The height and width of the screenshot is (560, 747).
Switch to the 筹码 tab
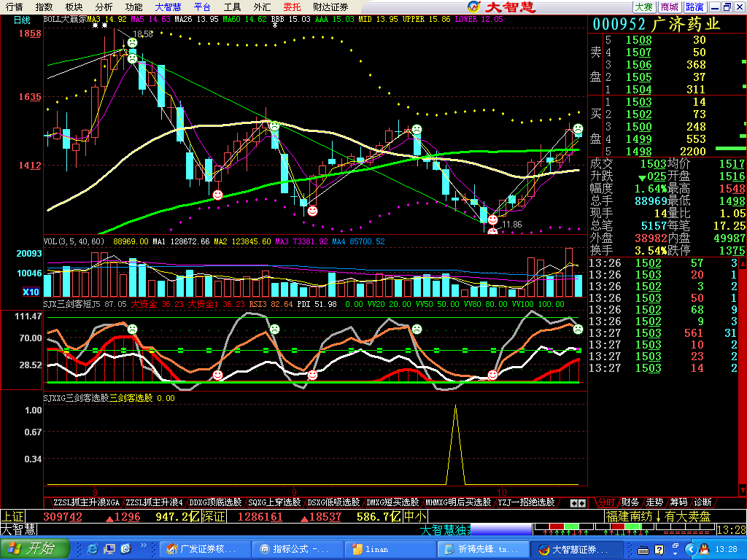(x=678, y=502)
